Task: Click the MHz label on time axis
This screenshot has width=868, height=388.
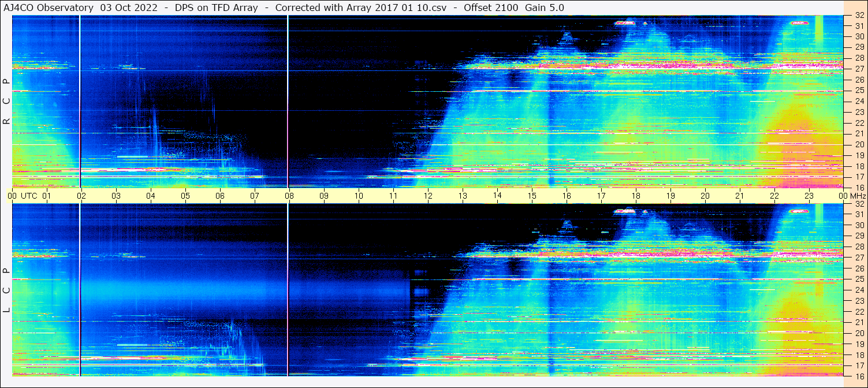Action: click(857, 196)
